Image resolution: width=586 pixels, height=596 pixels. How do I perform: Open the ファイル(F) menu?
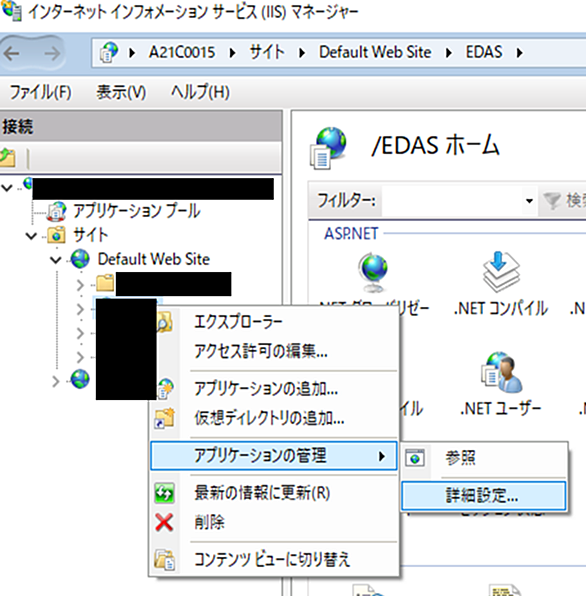(40, 92)
